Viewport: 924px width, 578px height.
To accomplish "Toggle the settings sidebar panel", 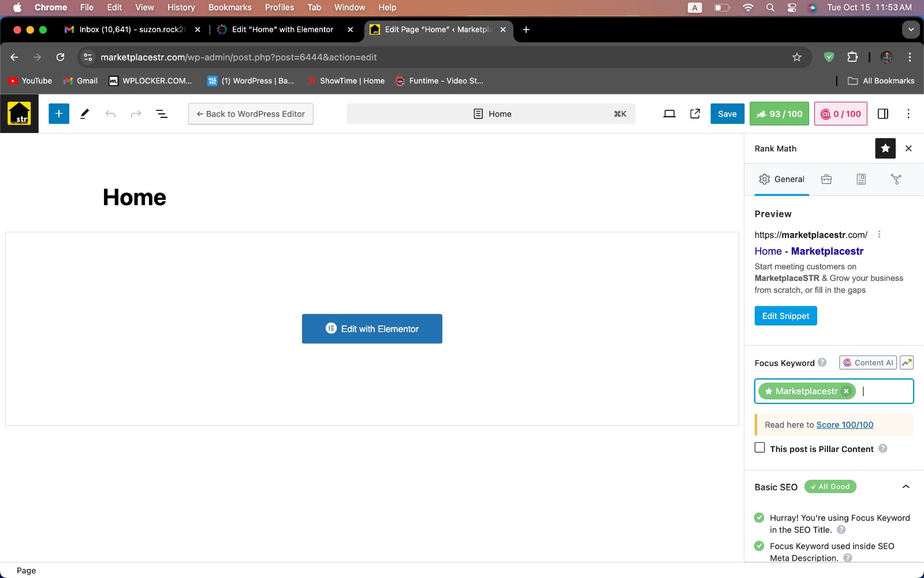I will (x=883, y=114).
